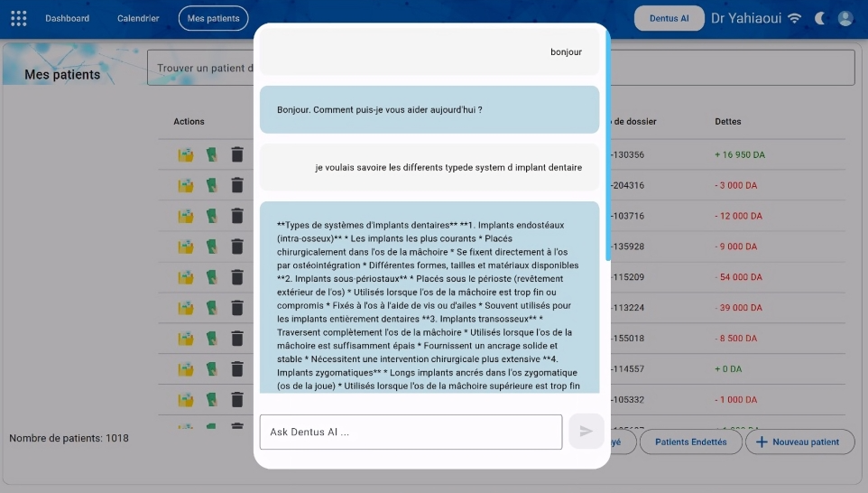Open folder for patient with +16 950 DA
Viewport: 868px width, 493px height.
click(x=186, y=154)
